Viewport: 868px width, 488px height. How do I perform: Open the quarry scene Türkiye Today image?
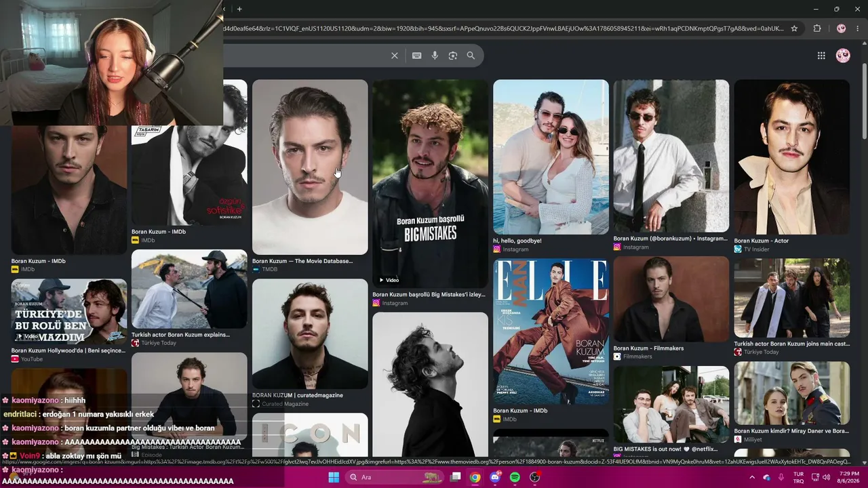tap(189, 289)
